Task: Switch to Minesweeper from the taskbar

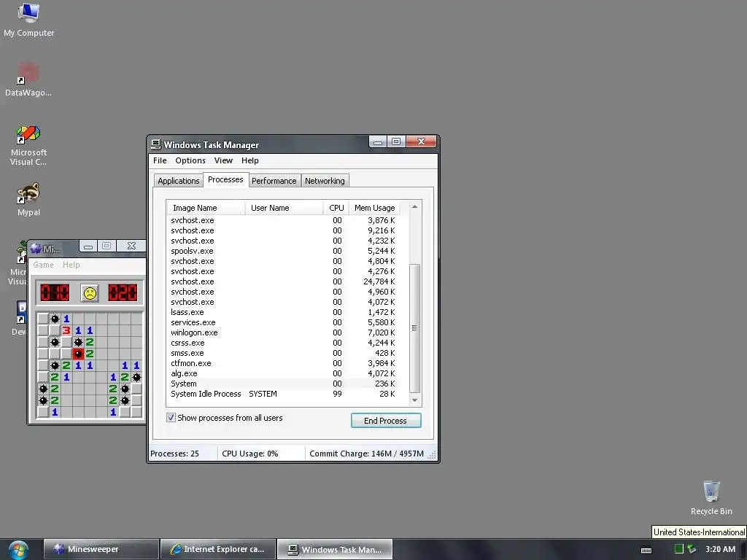Action: click(101, 550)
